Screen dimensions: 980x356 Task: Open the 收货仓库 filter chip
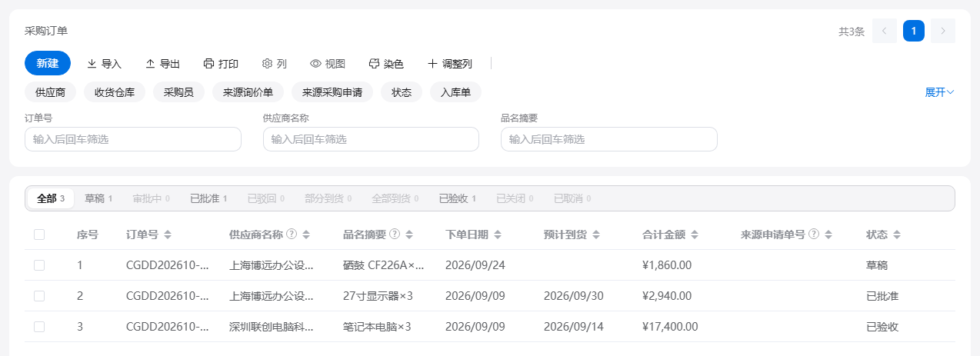point(115,92)
